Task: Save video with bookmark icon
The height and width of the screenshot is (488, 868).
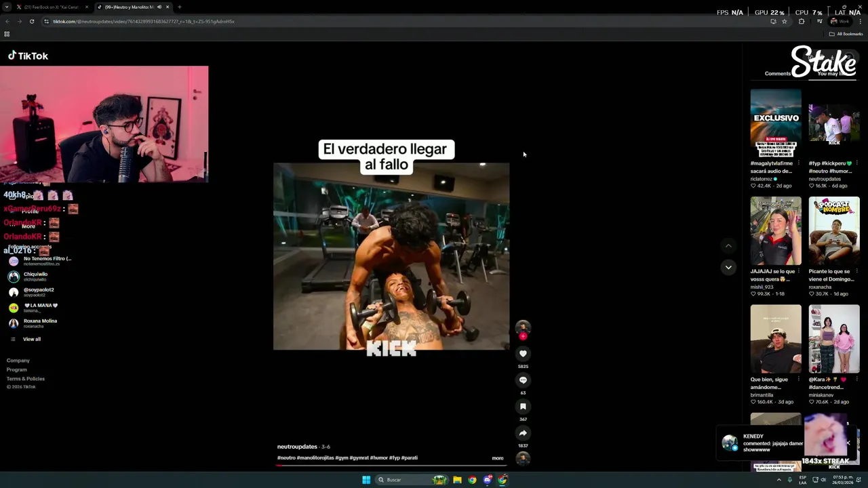Action: click(523, 406)
